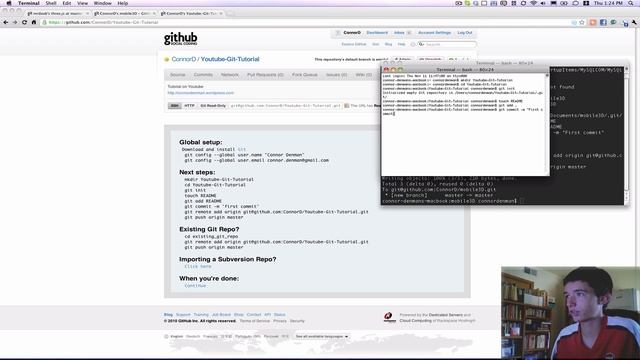Click the Log Out link

[464, 33]
